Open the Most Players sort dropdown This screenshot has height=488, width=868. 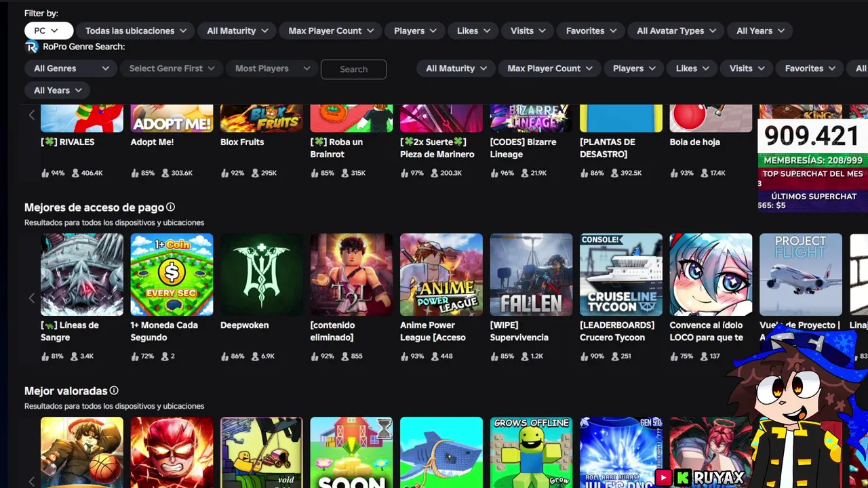pyautogui.click(x=271, y=68)
